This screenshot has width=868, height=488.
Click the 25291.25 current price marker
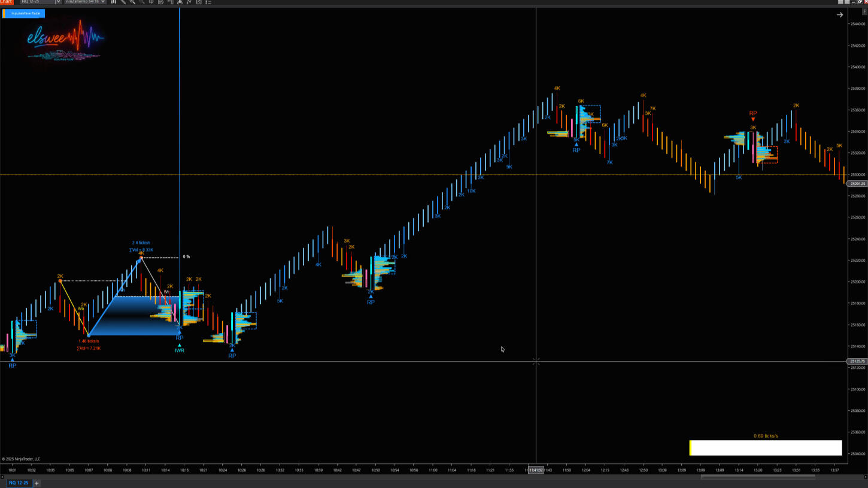point(857,184)
